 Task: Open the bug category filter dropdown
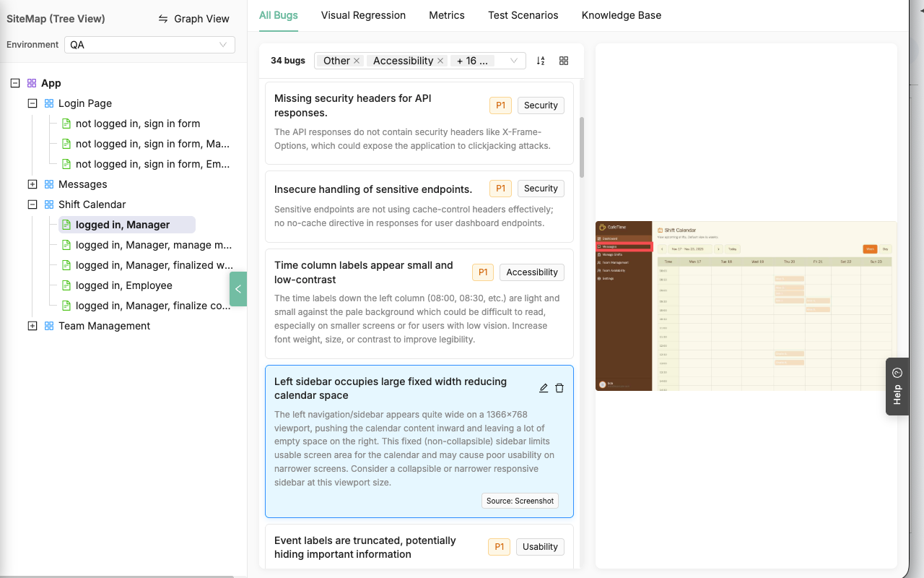pos(514,61)
